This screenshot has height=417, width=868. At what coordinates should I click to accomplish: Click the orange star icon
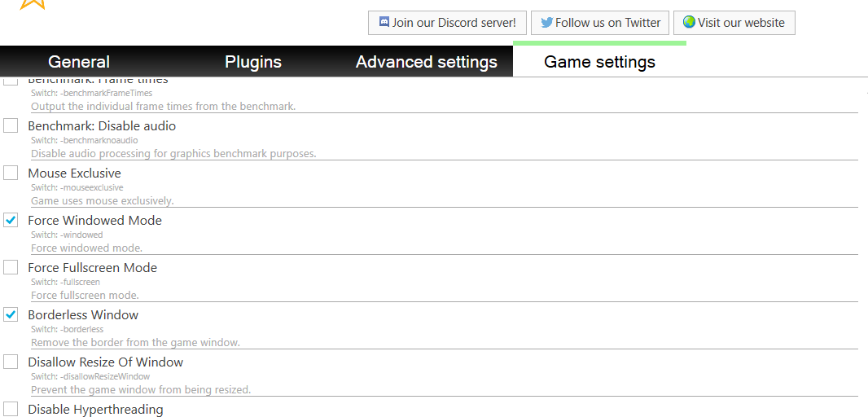(33, 3)
